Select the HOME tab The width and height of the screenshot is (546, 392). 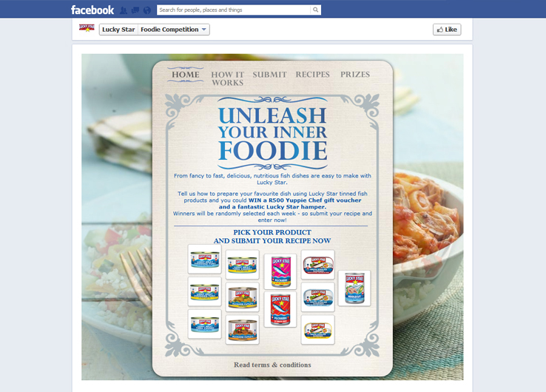coord(185,75)
